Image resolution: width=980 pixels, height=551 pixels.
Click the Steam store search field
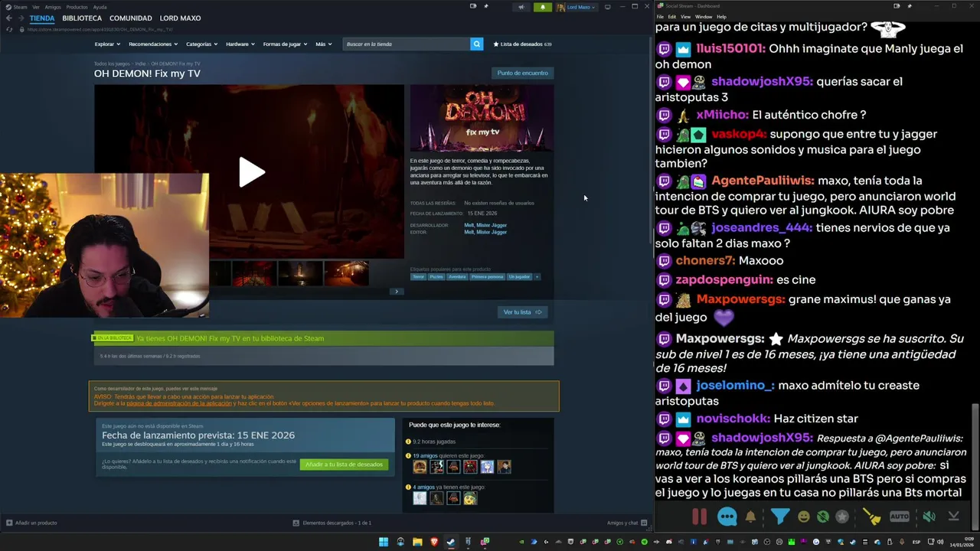click(407, 44)
